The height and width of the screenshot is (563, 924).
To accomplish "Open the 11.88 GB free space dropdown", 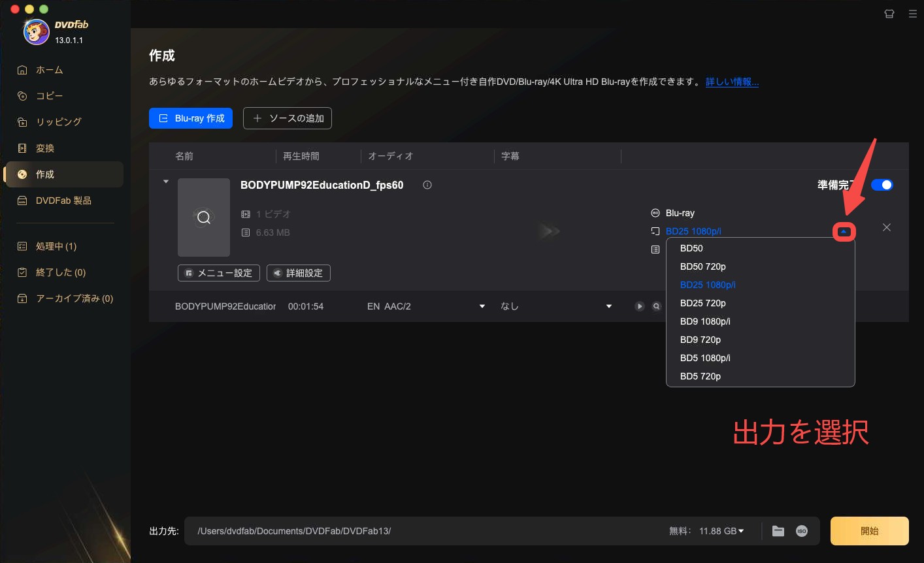I will click(721, 531).
